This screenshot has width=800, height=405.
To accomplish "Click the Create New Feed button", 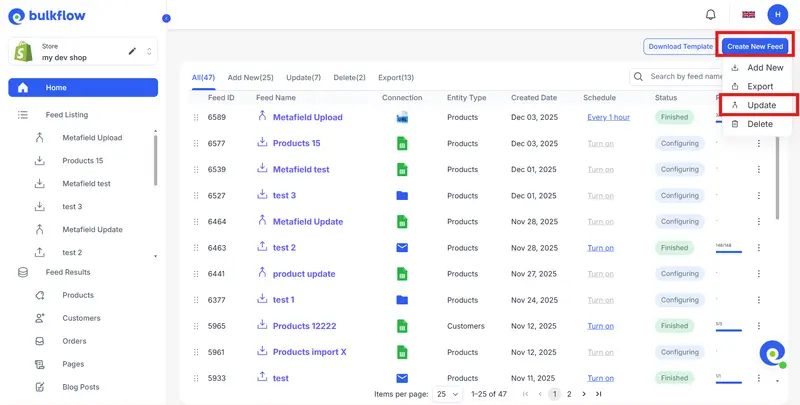I will click(x=755, y=46).
